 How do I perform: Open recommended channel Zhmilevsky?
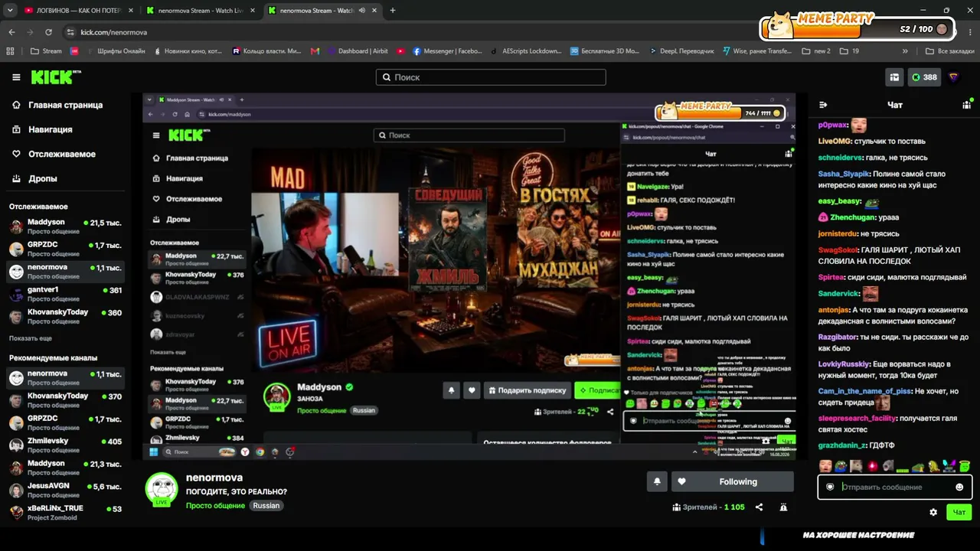[x=65, y=445]
